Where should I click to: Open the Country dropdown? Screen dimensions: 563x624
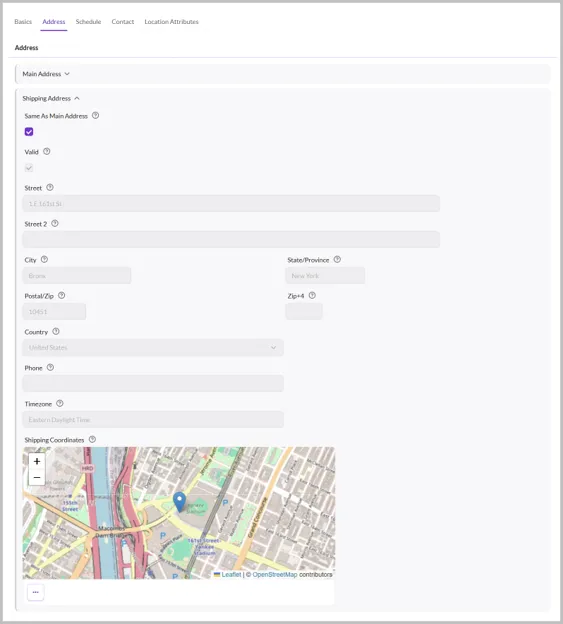coord(153,347)
